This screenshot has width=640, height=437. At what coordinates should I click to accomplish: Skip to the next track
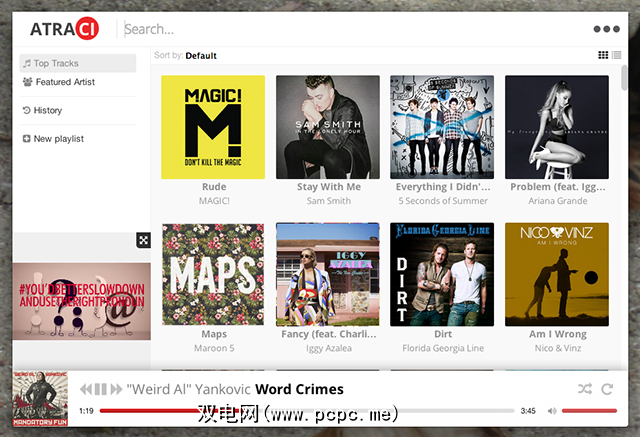point(116,389)
